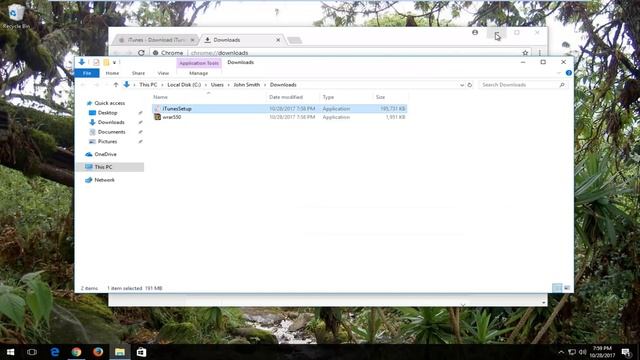Switch to details view layout icon
The image size is (640, 360).
(557, 288)
